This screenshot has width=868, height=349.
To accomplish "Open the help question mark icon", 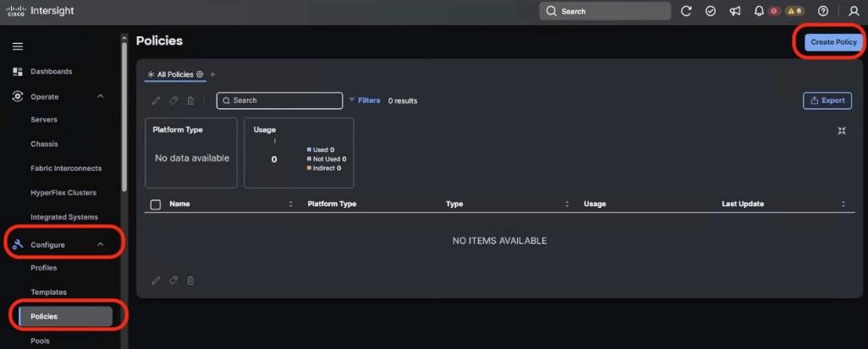I will coord(823,11).
